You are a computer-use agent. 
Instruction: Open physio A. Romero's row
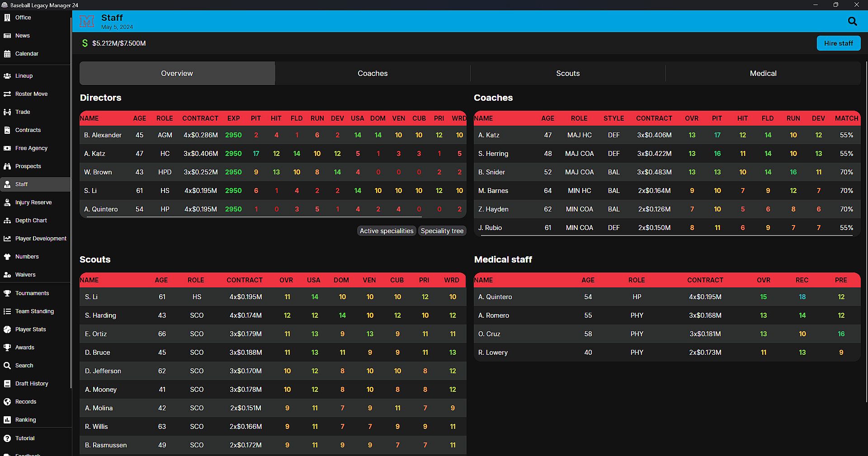pyautogui.click(x=667, y=315)
